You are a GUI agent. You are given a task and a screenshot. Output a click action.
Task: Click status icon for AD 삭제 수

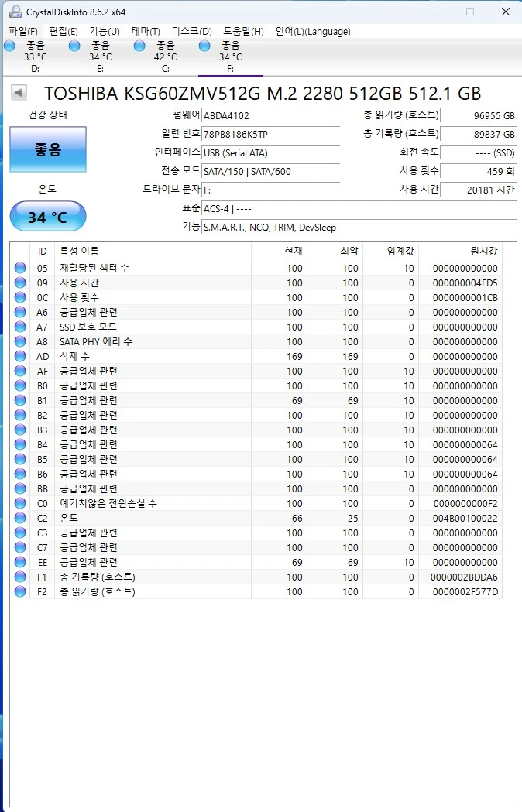pos(20,356)
